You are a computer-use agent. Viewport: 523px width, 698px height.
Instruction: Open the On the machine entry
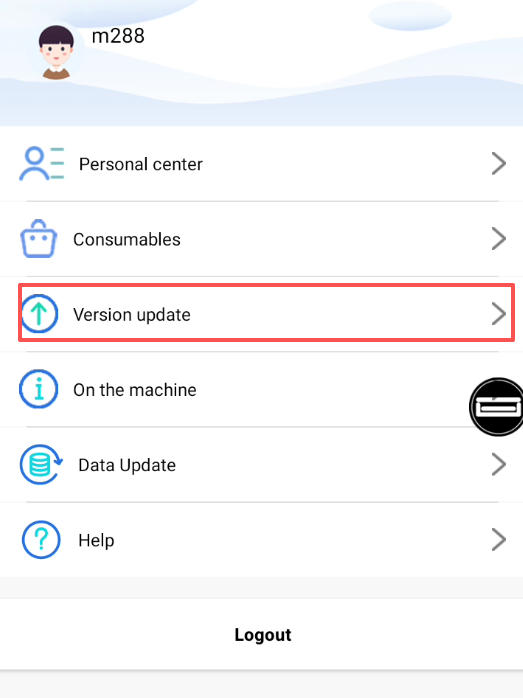tap(261, 389)
